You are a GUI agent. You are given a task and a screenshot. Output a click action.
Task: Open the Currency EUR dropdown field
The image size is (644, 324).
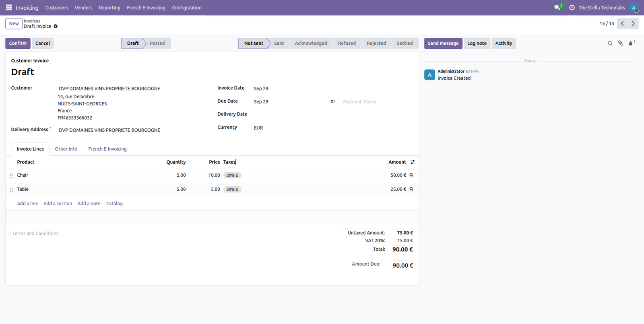(x=333, y=128)
